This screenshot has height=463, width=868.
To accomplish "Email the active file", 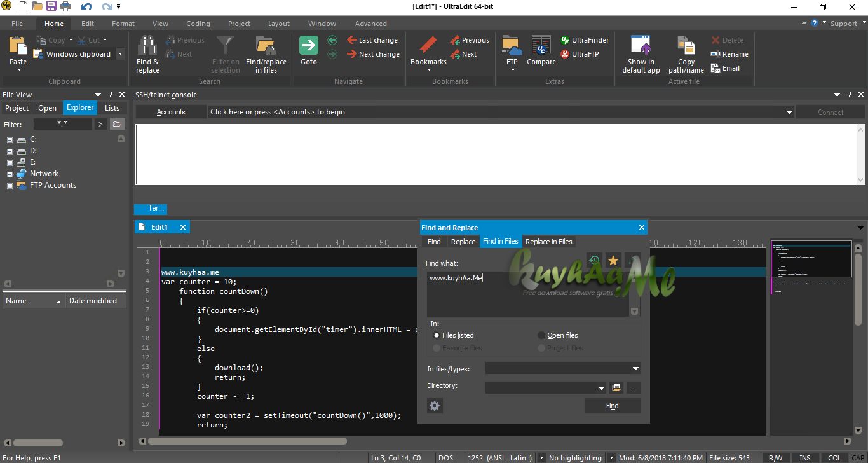I will tap(725, 68).
